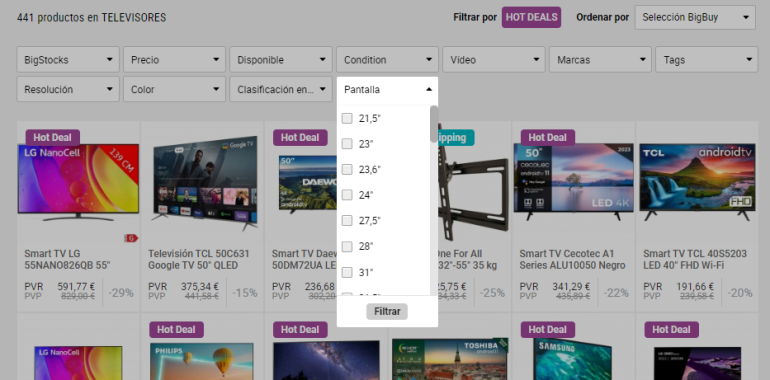Open Samsung TV product image

click(573, 359)
